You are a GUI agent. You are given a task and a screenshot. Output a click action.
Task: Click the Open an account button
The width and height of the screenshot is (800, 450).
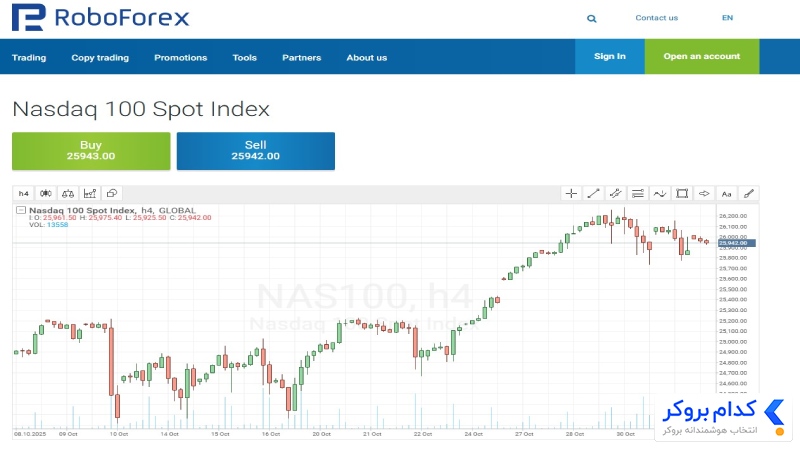[x=702, y=57]
